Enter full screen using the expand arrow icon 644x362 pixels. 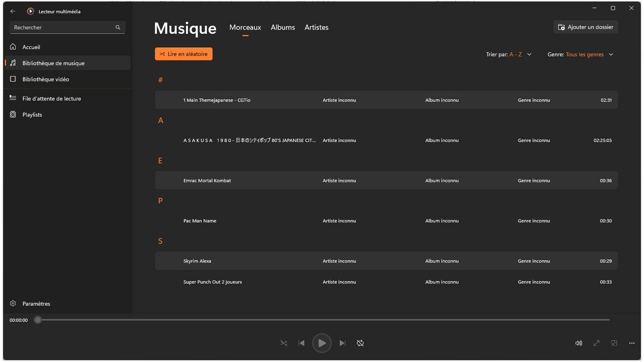[x=596, y=343]
